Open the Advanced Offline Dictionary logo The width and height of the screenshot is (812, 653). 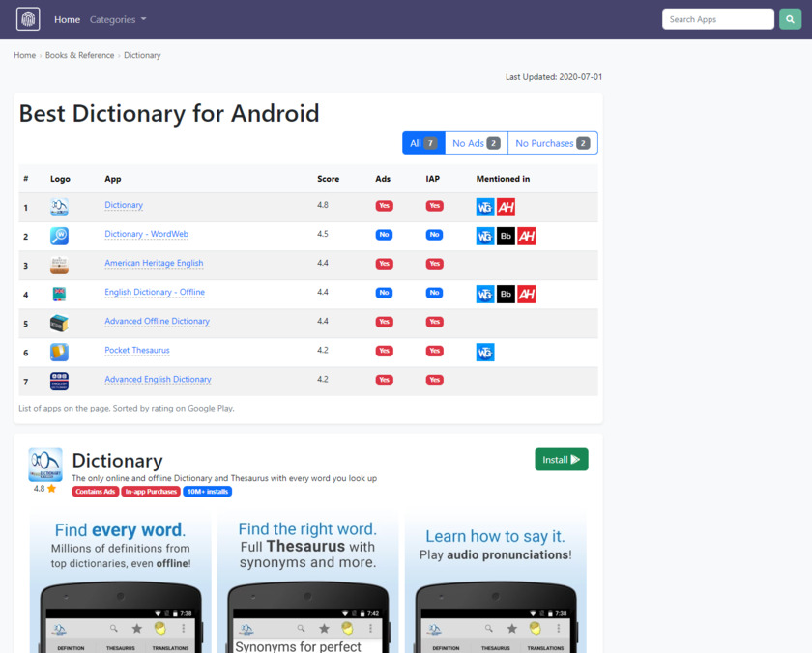(x=59, y=323)
